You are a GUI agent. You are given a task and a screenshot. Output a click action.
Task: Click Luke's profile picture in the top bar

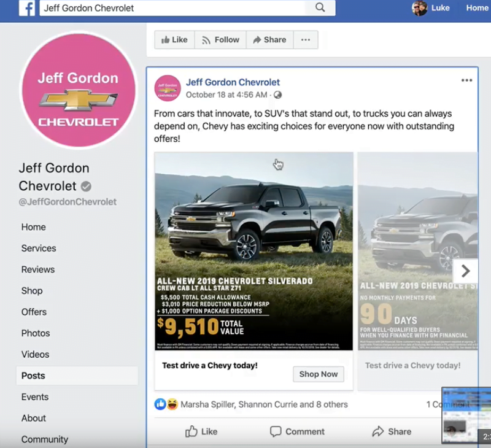pyautogui.click(x=420, y=9)
